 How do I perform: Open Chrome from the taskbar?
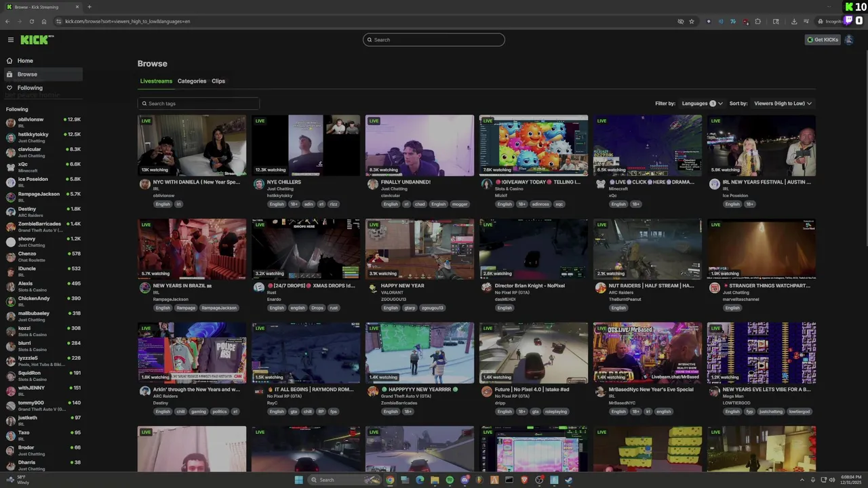(390, 480)
